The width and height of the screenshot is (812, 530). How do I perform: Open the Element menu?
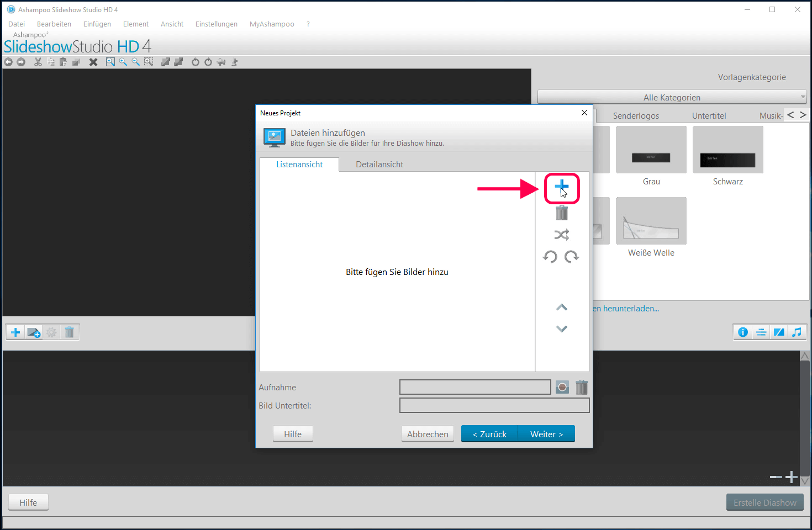(136, 24)
